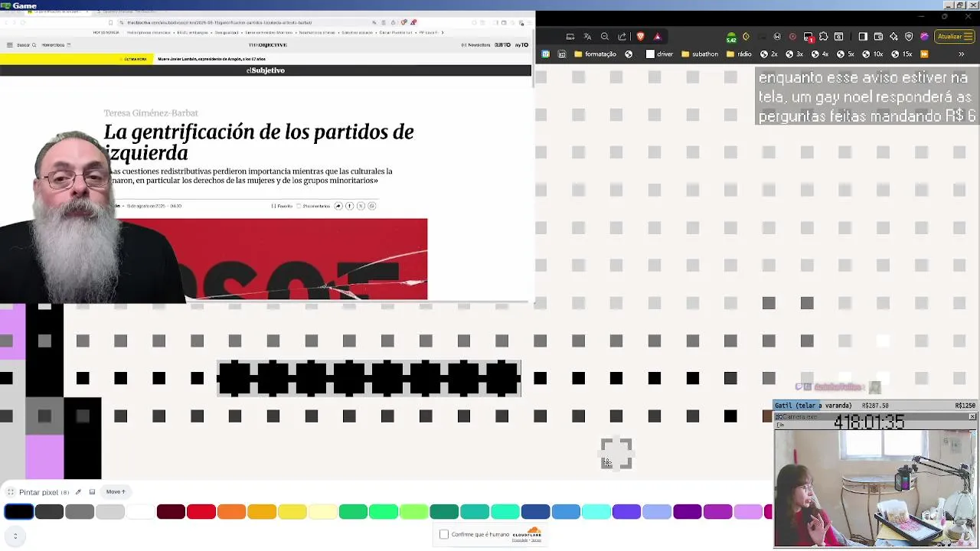Screen dimensions: 980x551
Task: Click the purple profile avatar icon
Action: (924, 36)
